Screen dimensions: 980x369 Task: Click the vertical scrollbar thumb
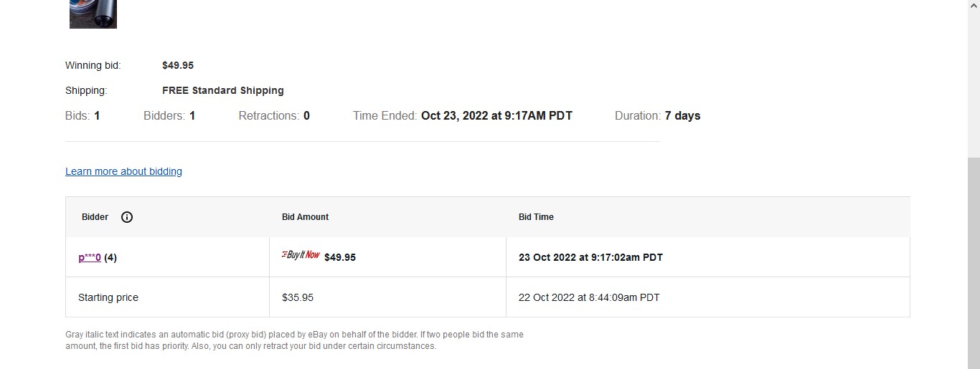coord(974,263)
